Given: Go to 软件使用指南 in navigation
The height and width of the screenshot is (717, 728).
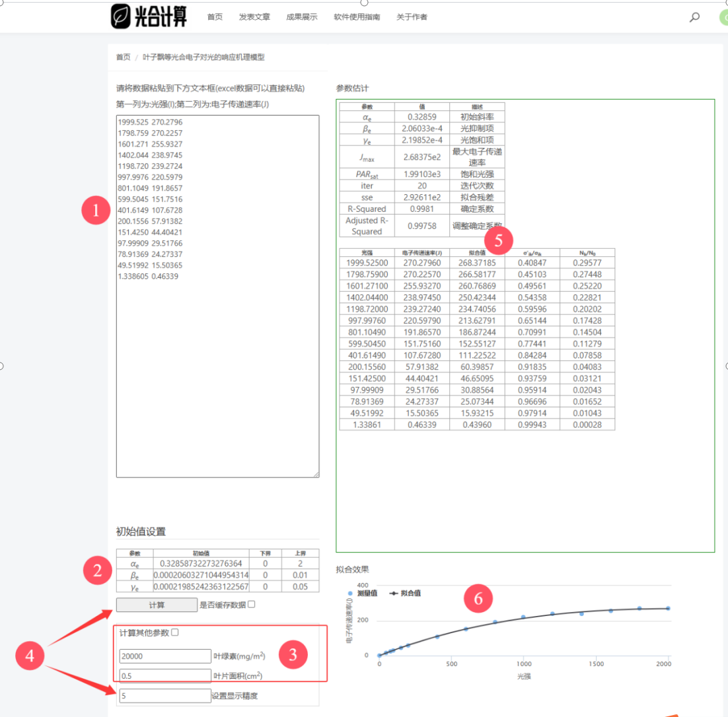Looking at the screenshot, I should (357, 17).
